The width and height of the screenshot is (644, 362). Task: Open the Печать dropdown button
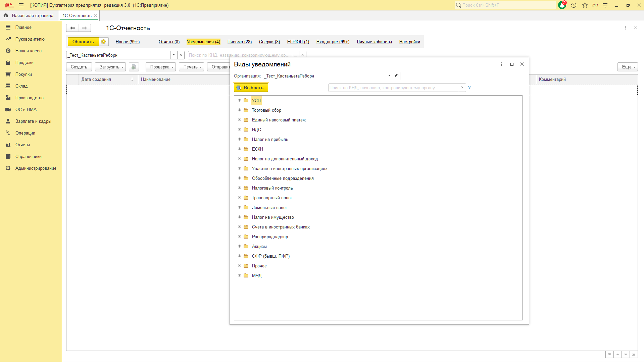[191, 67]
